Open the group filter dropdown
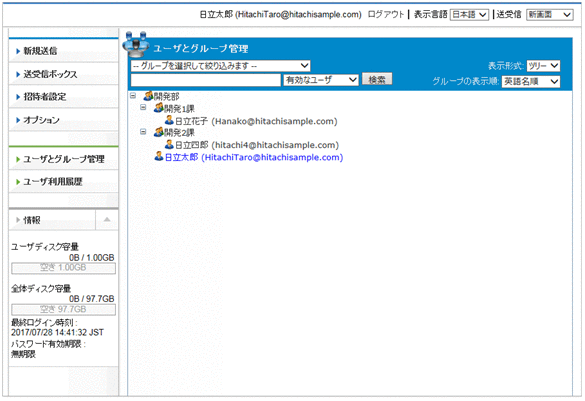585x401 pixels. [220, 66]
